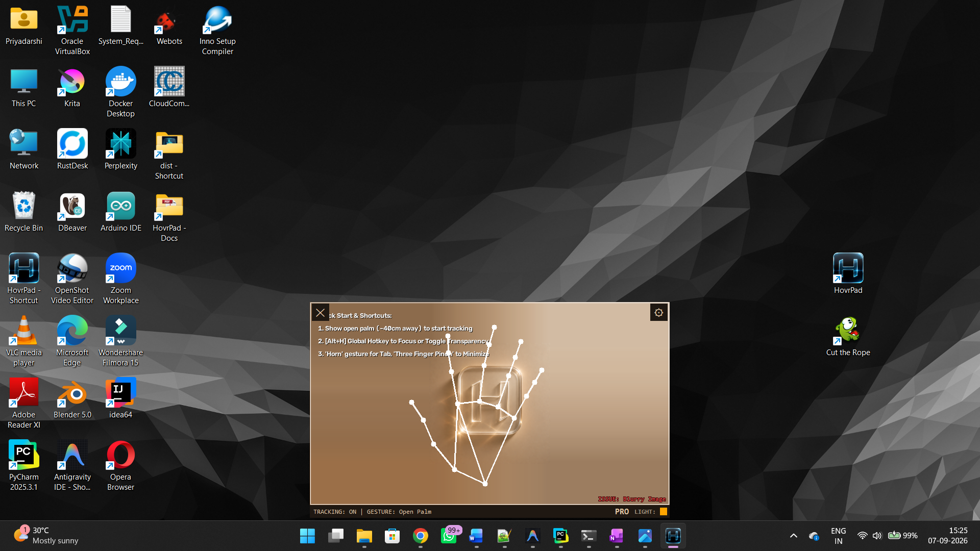Viewport: 980px width, 551px height.
Task: Click the PRO label in status bar
Action: [622, 511]
